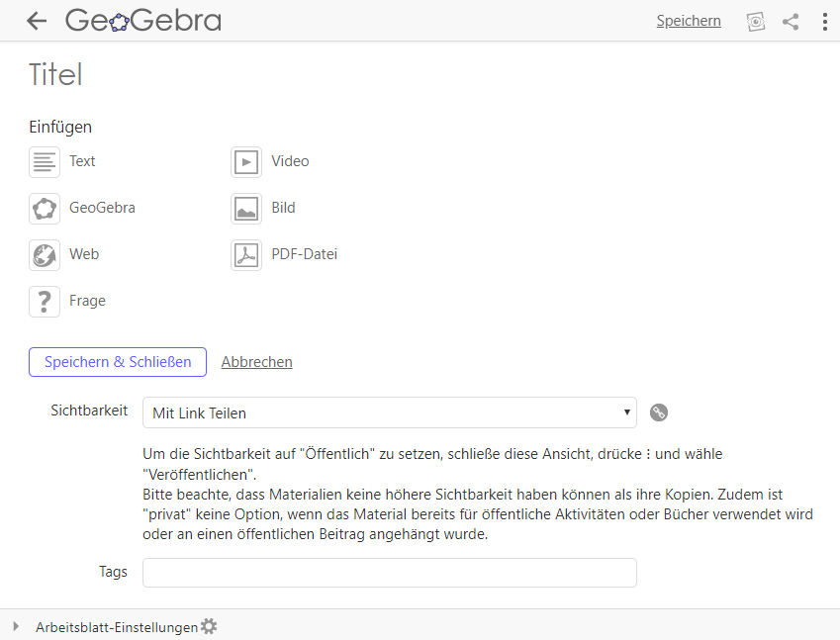Image resolution: width=840 pixels, height=640 pixels.
Task: Click the GeoGebra logo
Action: pos(143,21)
